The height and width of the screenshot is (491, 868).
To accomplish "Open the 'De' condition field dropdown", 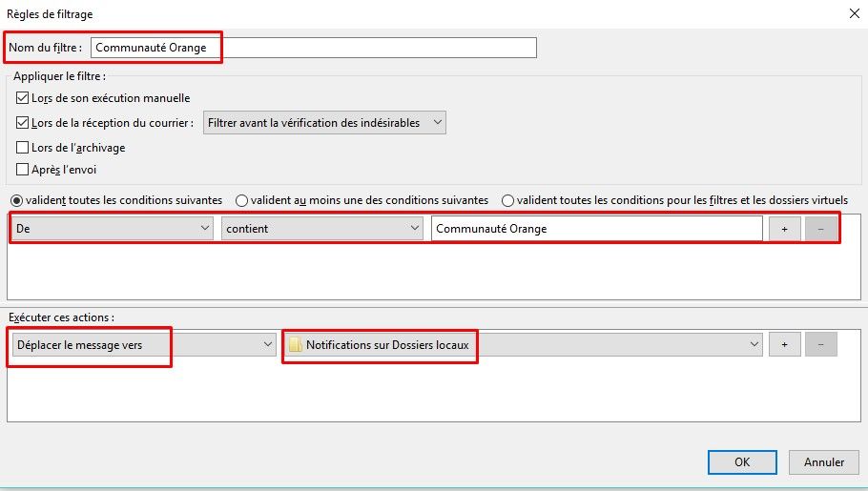I will coord(113,229).
